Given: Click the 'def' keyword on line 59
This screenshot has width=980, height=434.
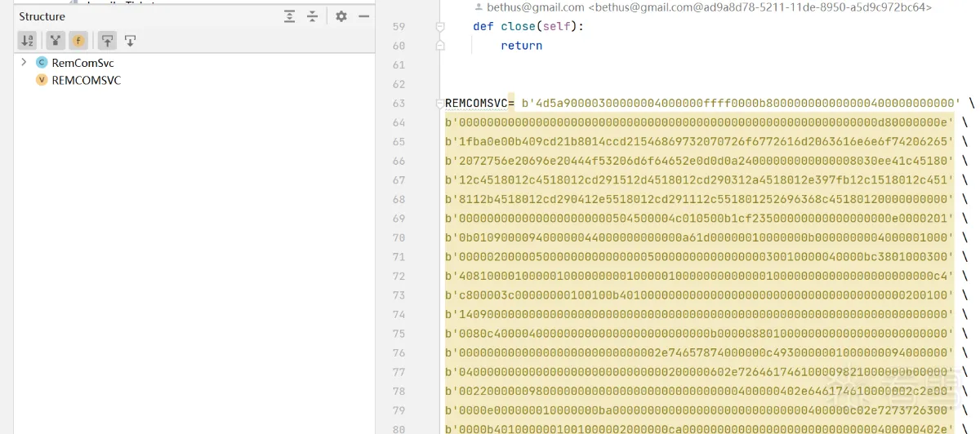Looking at the screenshot, I should 483,26.
